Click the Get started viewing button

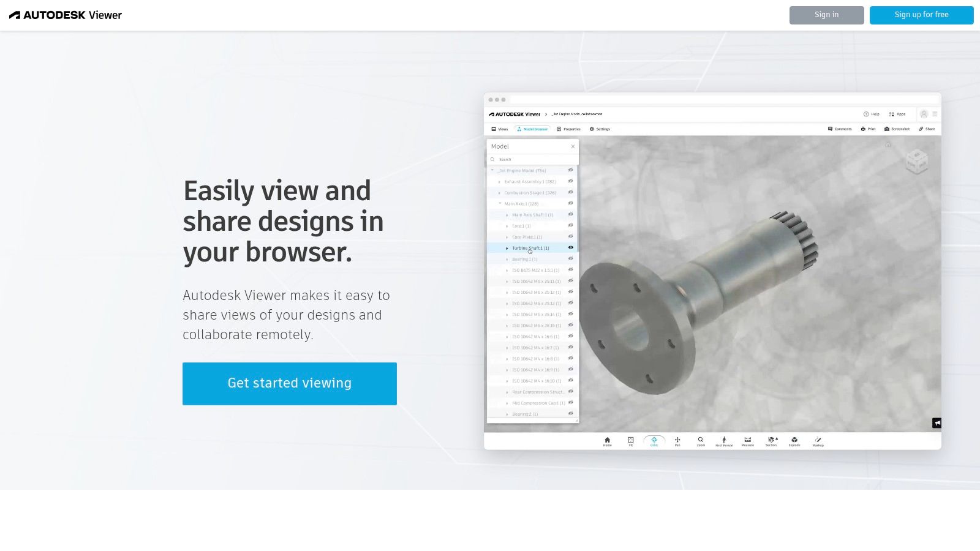click(289, 383)
